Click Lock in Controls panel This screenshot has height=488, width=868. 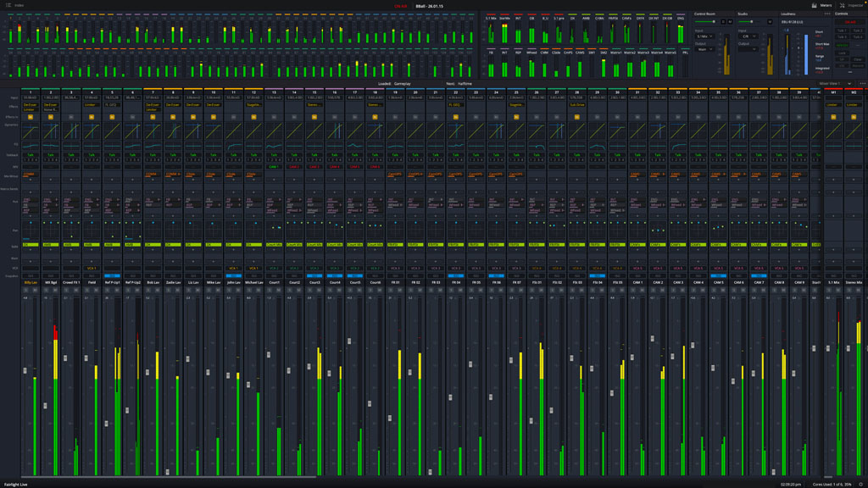point(842,53)
